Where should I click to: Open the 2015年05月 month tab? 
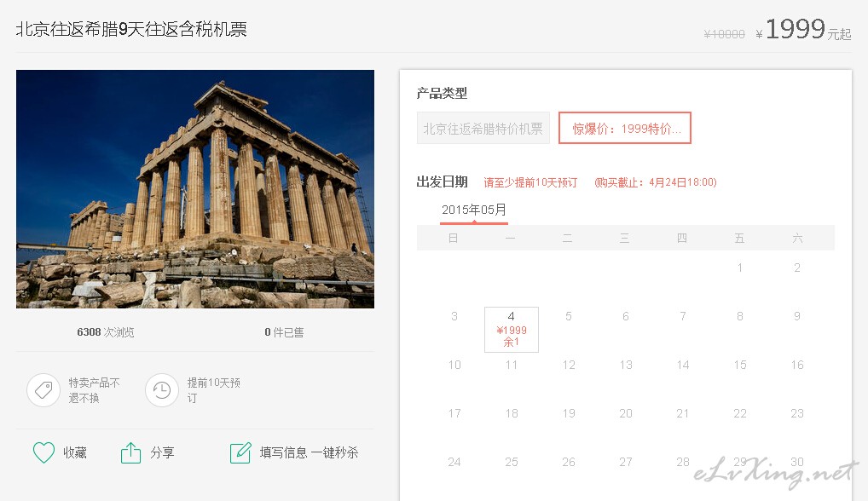(x=474, y=210)
